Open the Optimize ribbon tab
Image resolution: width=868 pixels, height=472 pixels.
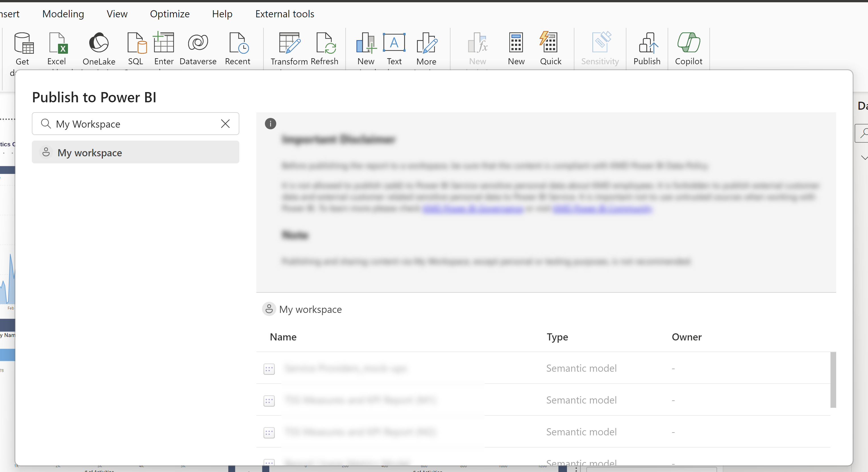tap(169, 14)
